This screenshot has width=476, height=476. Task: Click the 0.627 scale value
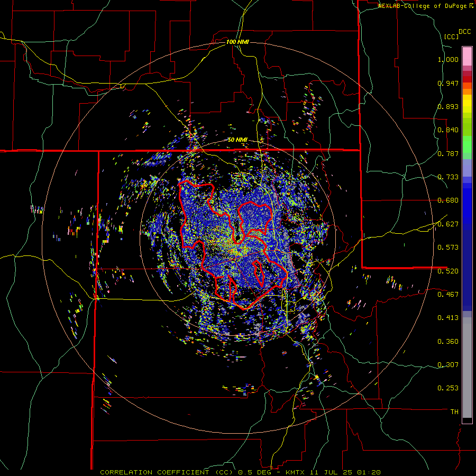(448, 224)
